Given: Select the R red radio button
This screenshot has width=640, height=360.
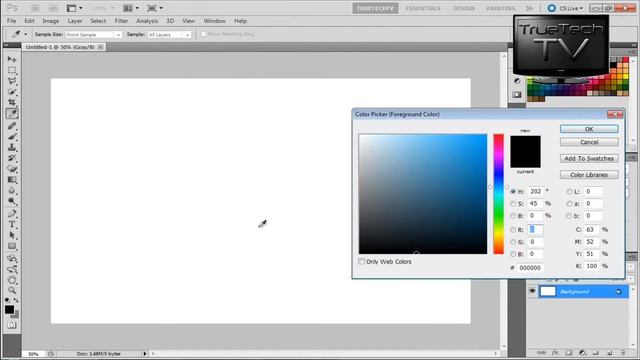Looking at the screenshot, I should [513, 230].
